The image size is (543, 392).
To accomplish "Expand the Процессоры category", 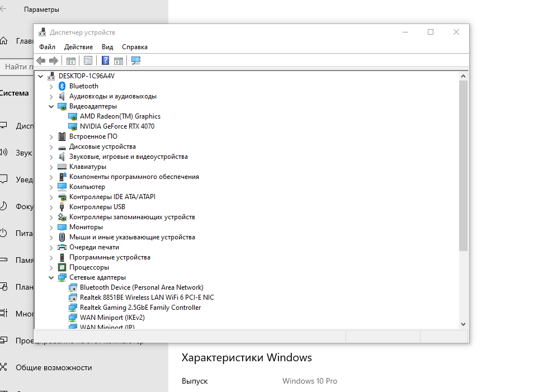I will tap(51, 268).
